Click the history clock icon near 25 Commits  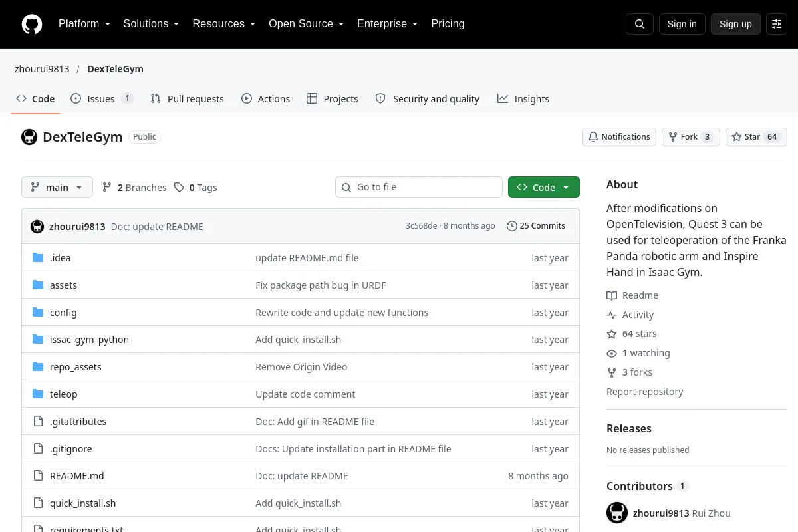(x=511, y=226)
